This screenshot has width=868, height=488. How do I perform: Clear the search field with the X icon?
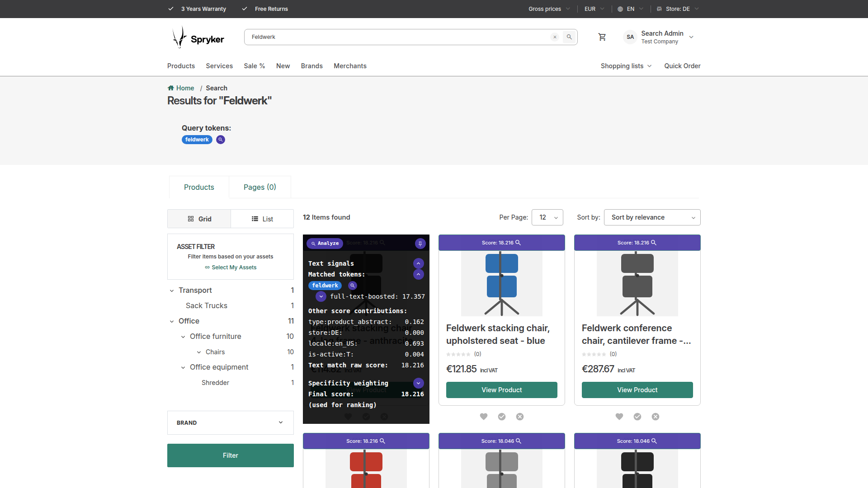[555, 37]
